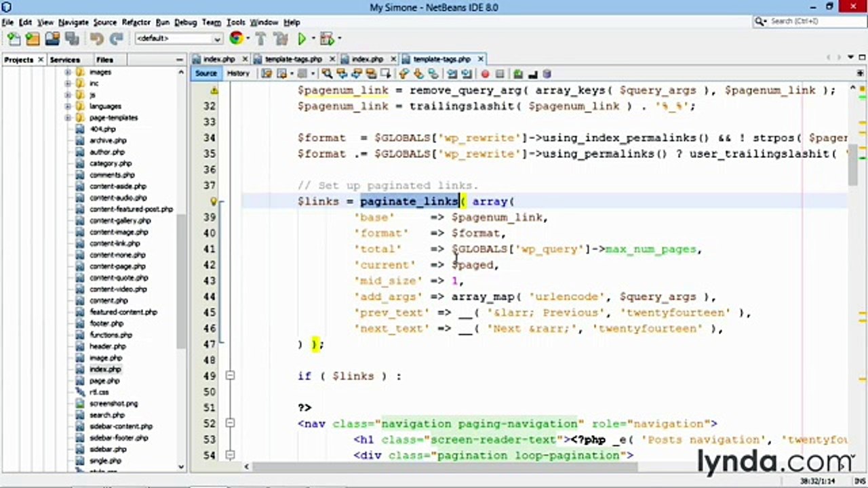This screenshot has height=488, width=868.
Task: Click the Debug Project toolbar icon
Action: pyautogui.click(x=327, y=39)
